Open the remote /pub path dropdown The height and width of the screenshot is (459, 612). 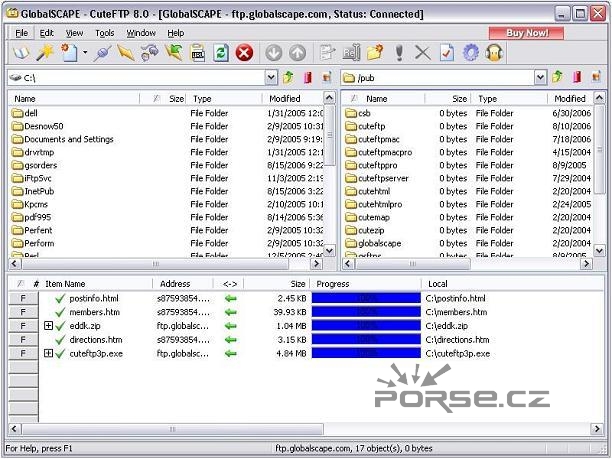[540, 78]
